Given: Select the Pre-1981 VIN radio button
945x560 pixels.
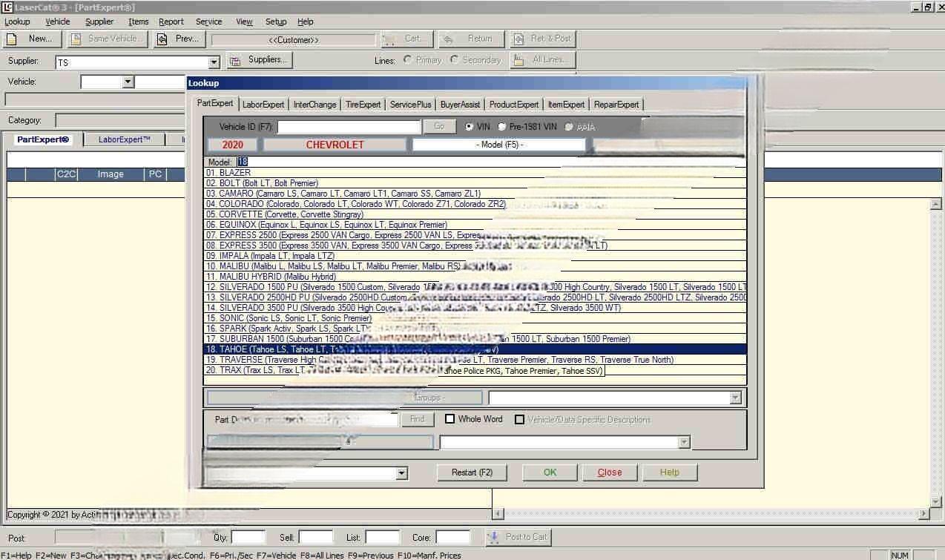Looking at the screenshot, I should point(502,127).
